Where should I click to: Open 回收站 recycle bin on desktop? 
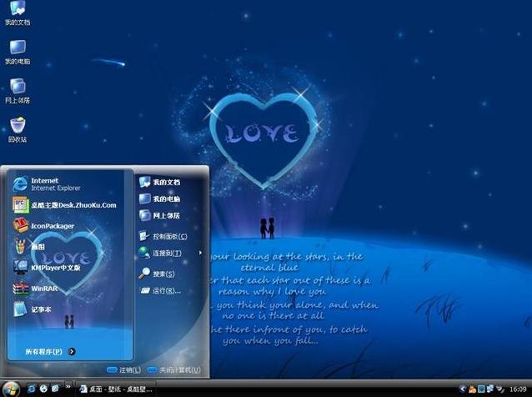(x=18, y=130)
